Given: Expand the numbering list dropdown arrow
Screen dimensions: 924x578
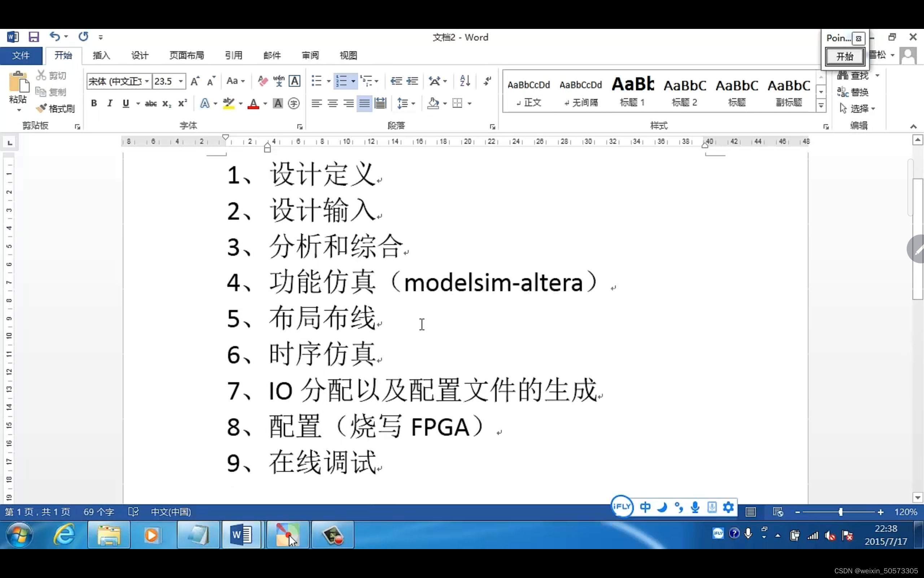Looking at the screenshot, I should (353, 81).
